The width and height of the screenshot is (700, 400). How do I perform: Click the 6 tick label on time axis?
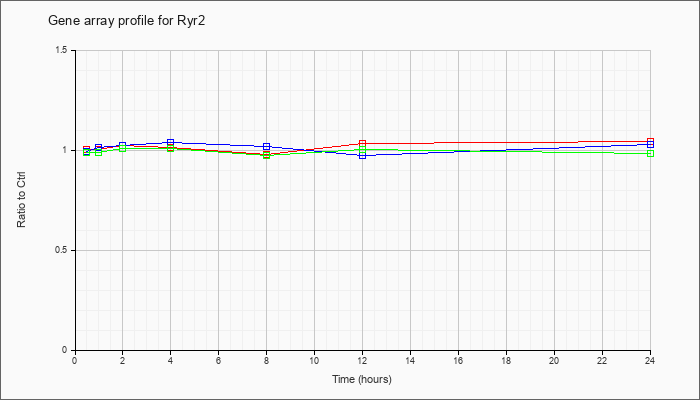click(x=218, y=361)
